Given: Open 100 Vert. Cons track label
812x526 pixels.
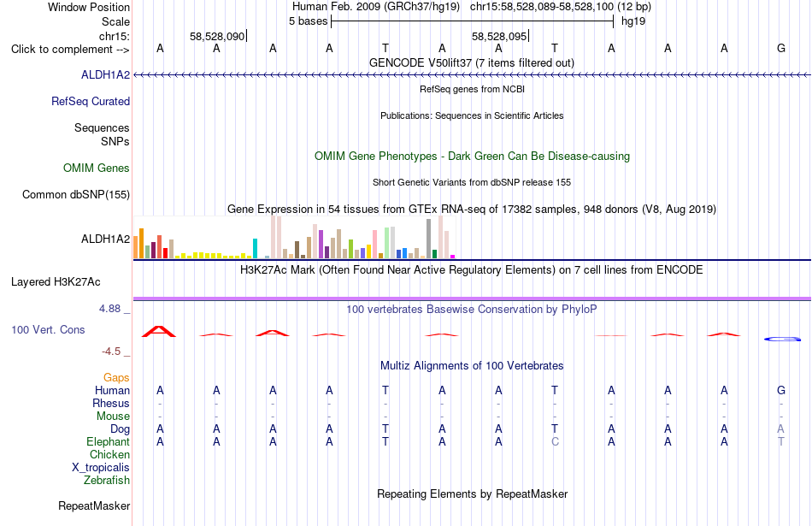Looking at the screenshot, I should [48, 329].
